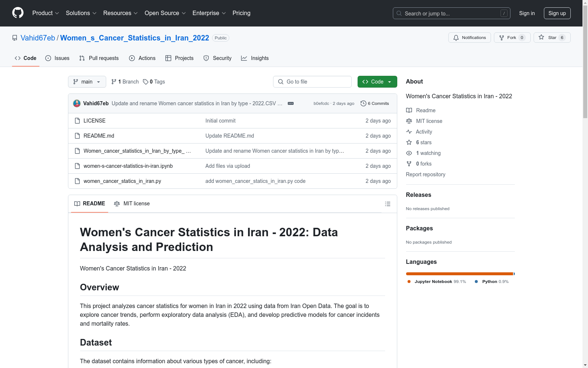Click Report repository link
Screen dimensions: 588x368
(x=426, y=174)
